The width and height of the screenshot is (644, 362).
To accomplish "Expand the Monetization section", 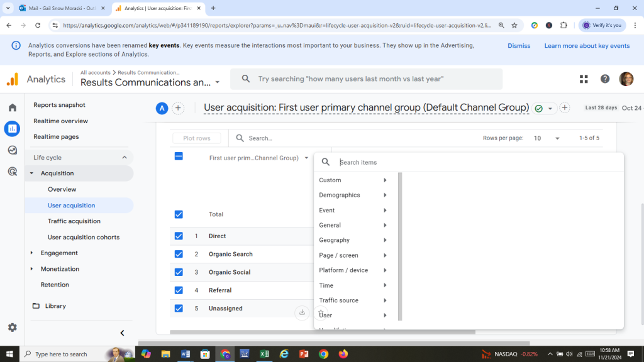I will 31,269.
